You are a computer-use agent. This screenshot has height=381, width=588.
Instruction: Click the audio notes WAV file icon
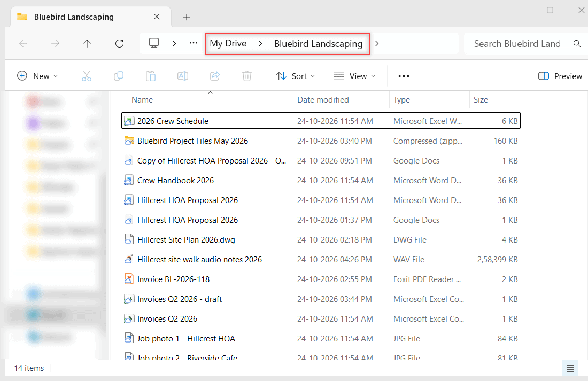(129, 259)
